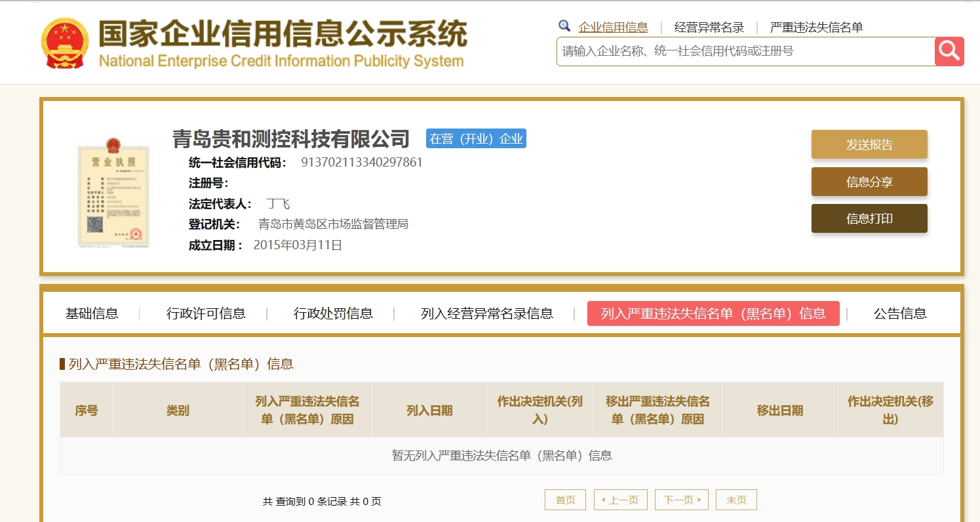The height and width of the screenshot is (522, 980).
Task: Click the national emblem logo
Action: coord(65,43)
